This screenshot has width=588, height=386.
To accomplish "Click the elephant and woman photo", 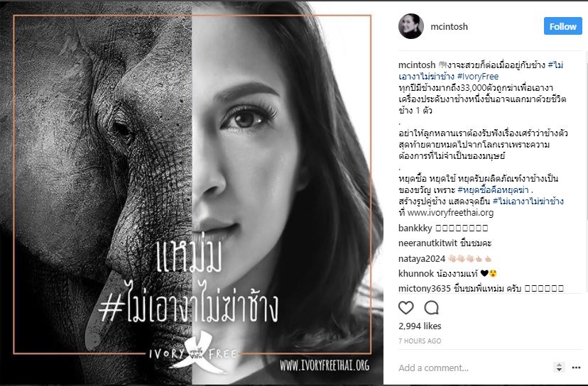I will coord(192,193).
